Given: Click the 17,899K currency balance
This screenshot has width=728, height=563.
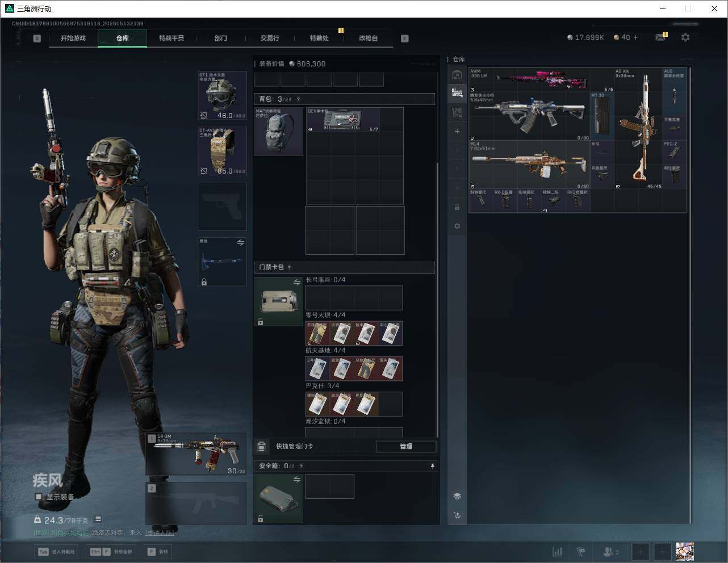Looking at the screenshot, I should (585, 37).
